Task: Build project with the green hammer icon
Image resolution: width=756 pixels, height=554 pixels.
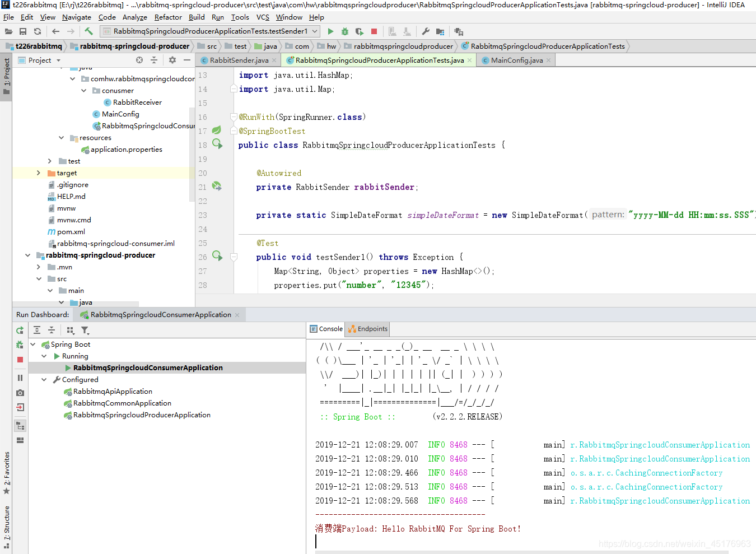Action: tap(88, 31)
